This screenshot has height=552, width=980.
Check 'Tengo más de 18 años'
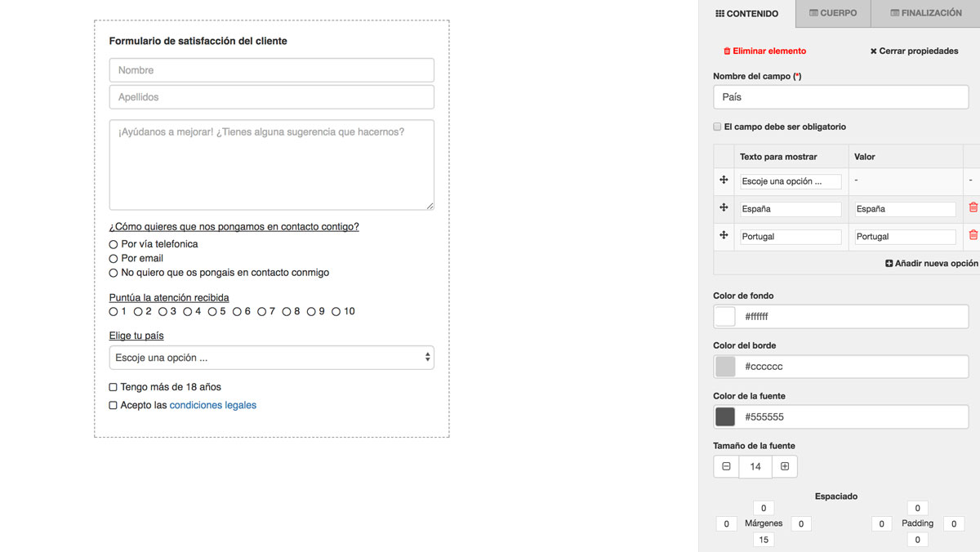point(114,387)
